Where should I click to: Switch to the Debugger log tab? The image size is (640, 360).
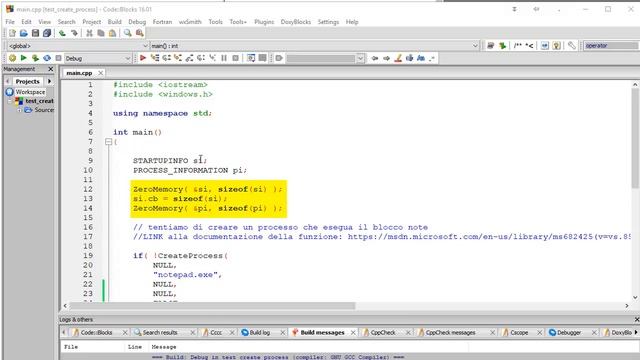569,332
